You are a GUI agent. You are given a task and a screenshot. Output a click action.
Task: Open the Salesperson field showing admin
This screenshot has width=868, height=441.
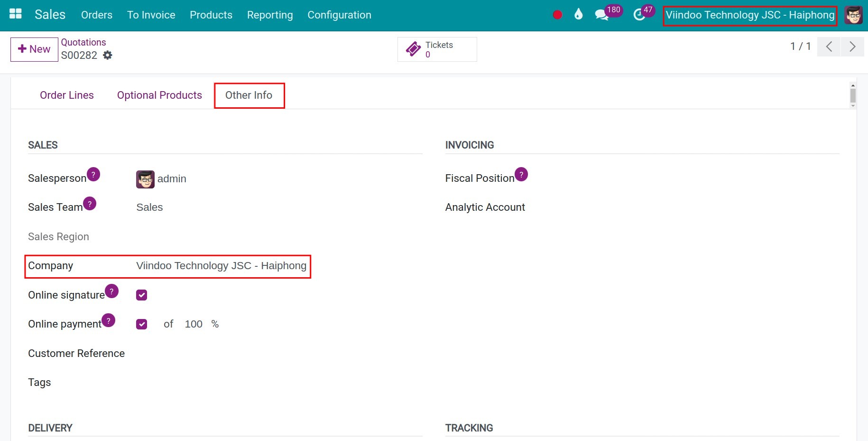click(x=279, y=179)
